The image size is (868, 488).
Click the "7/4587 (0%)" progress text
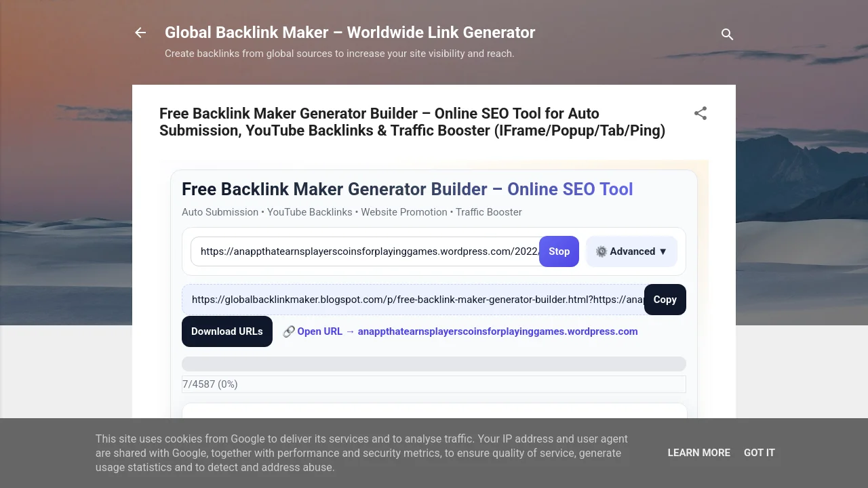coord(210,384)
